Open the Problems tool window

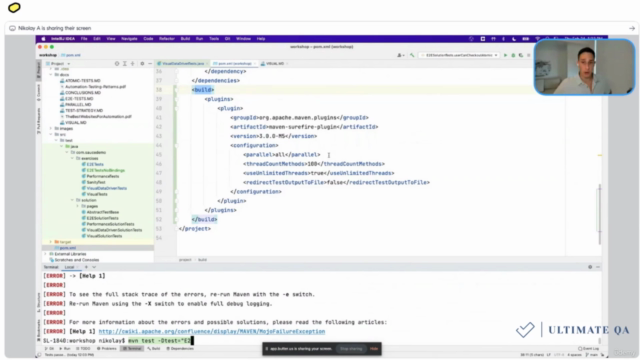[107, 349]
